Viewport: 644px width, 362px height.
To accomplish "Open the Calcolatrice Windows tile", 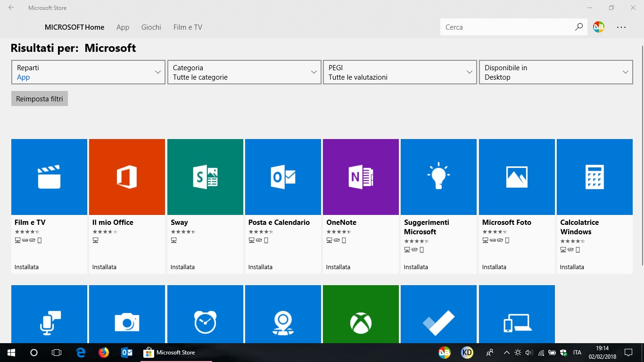I will tap(594, 206).
